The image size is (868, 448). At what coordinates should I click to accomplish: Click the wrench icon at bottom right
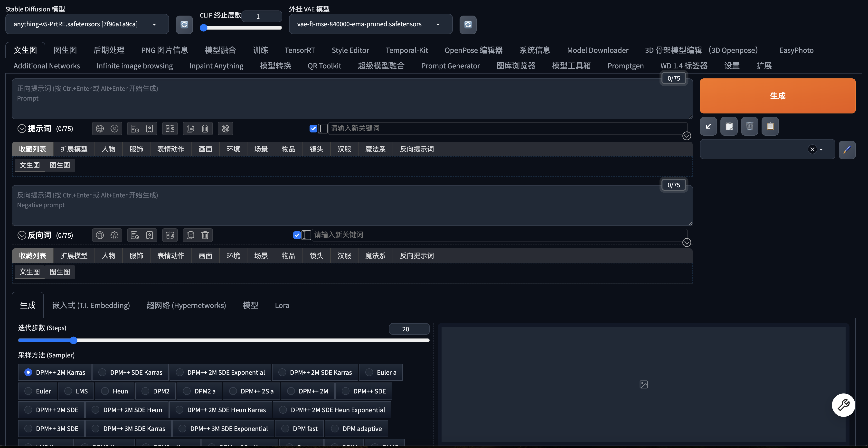click(843, 405)
